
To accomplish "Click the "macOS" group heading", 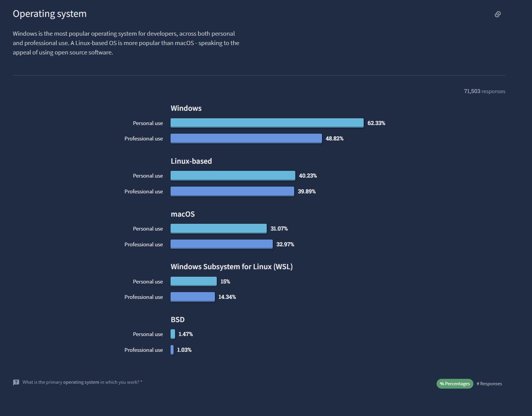I will coord(183,214).
